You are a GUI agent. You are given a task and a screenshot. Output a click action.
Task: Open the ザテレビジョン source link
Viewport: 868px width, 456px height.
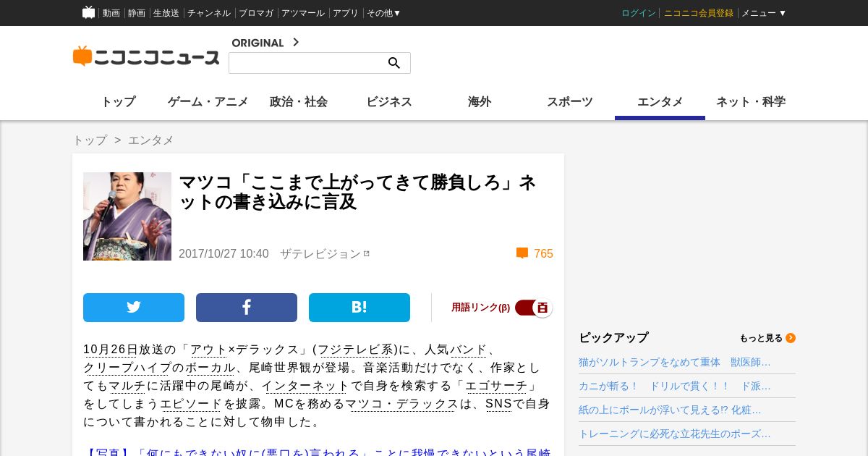click(x=325, y=254)
